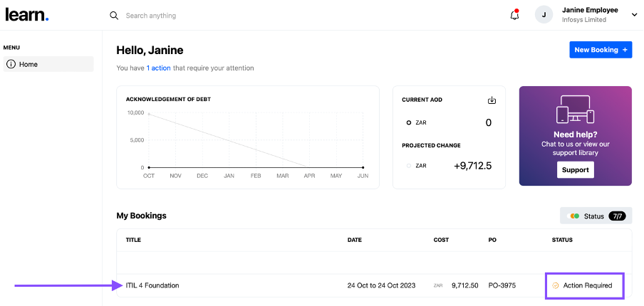
Task: Open the notifications bell
Action: pyautogui.click(x=514, y=15)
